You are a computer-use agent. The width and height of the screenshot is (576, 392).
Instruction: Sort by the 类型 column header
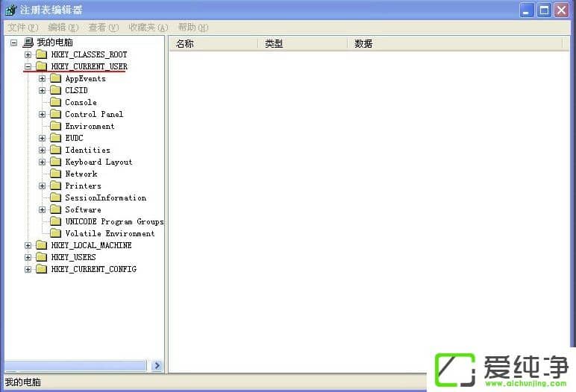(302, 44)
